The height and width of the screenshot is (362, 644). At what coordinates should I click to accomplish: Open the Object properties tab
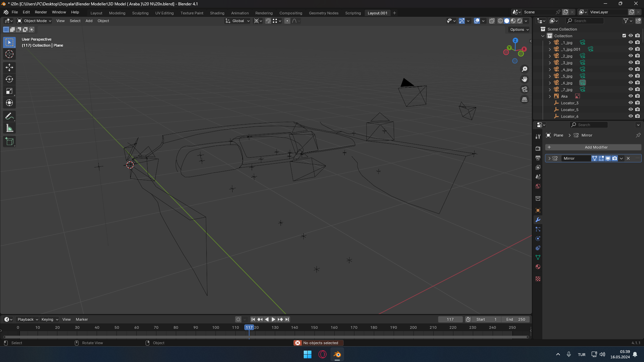click(538, 210)
